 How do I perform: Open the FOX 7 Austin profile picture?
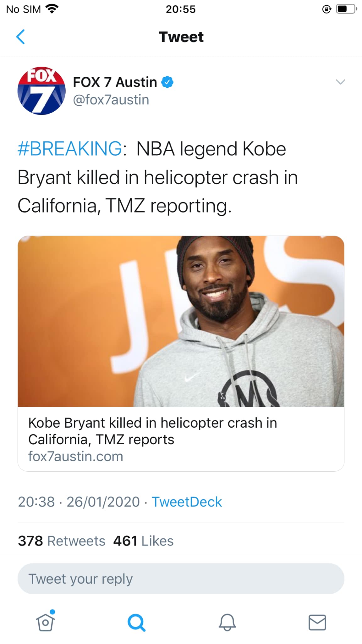[x=41, y=91]
